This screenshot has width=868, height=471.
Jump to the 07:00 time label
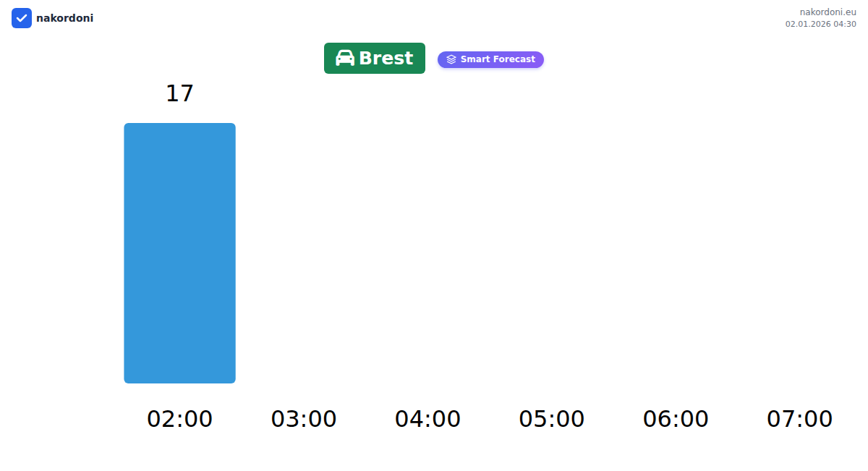[799, 419]
